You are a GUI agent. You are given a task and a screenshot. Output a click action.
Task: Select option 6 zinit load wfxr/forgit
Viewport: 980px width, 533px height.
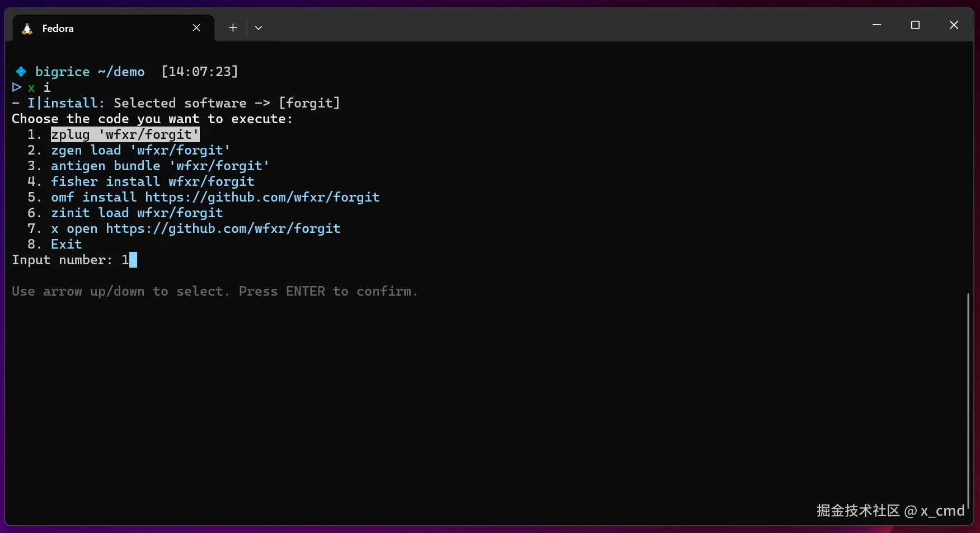(136, 213)
